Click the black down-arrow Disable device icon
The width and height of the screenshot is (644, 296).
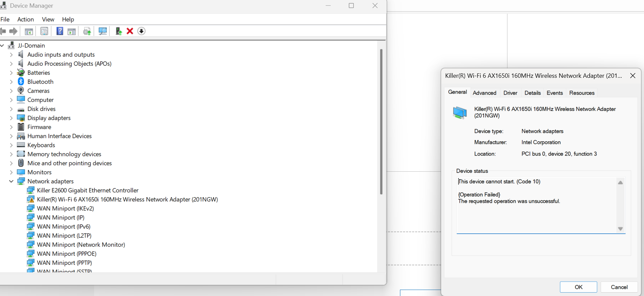point(142,31)
